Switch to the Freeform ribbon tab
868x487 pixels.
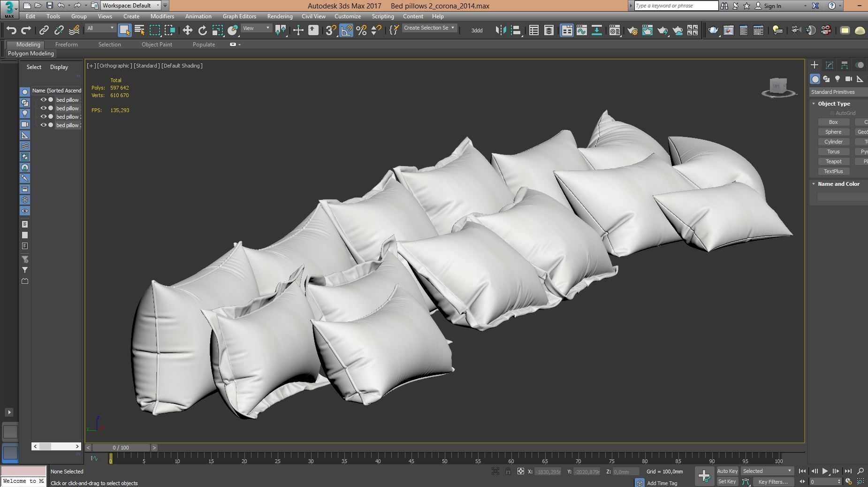pos(67,45)
